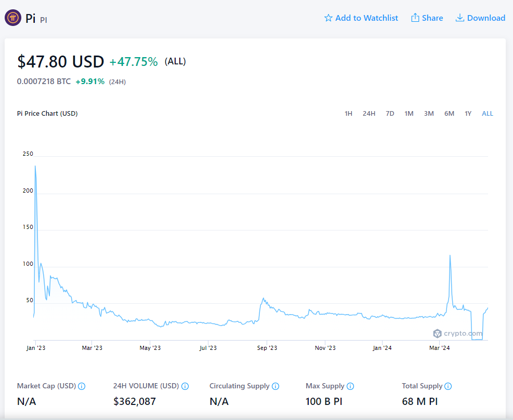The width and height of the screenshot is (513, 420).
Task: Open the 24H Volume info icon
Action: [185, 386]
